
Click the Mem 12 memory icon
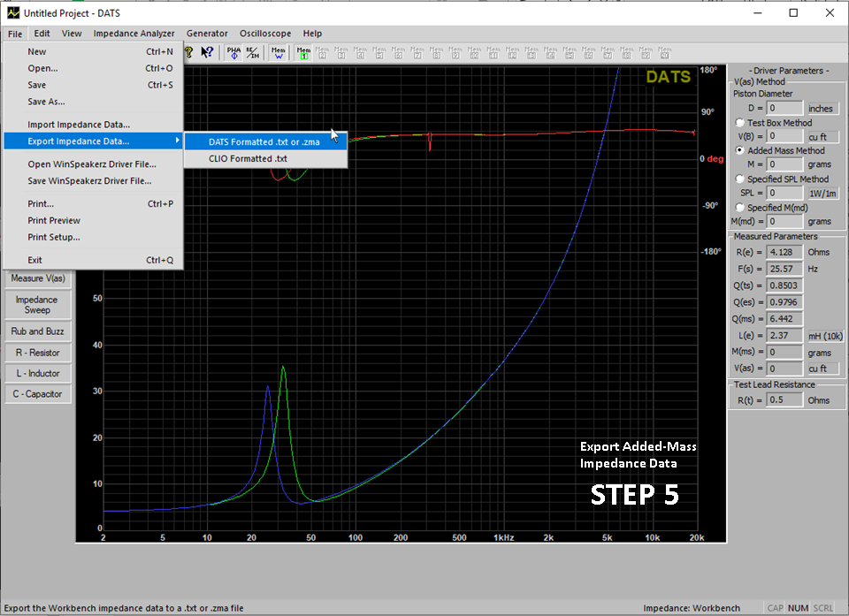pyautogui.click(x=512, y=52)
